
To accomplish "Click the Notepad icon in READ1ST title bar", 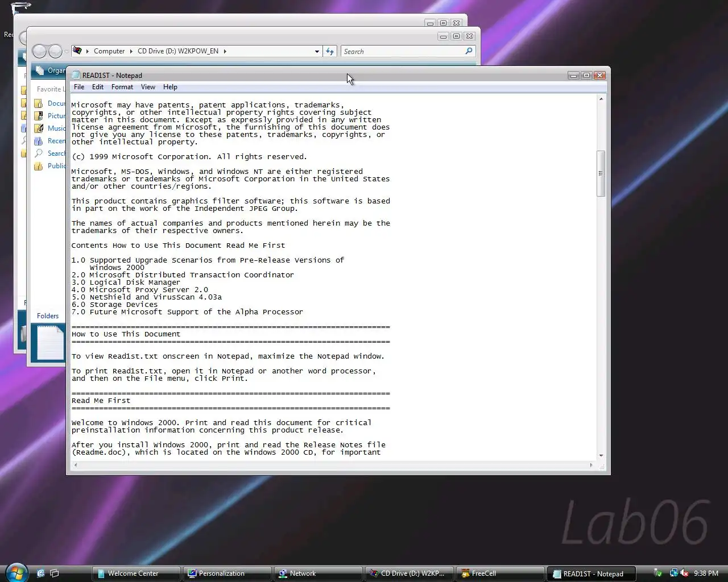I will tap(76, 75).
